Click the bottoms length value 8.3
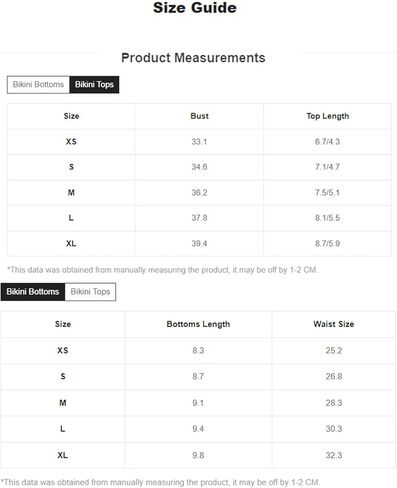 coord(198,351)
